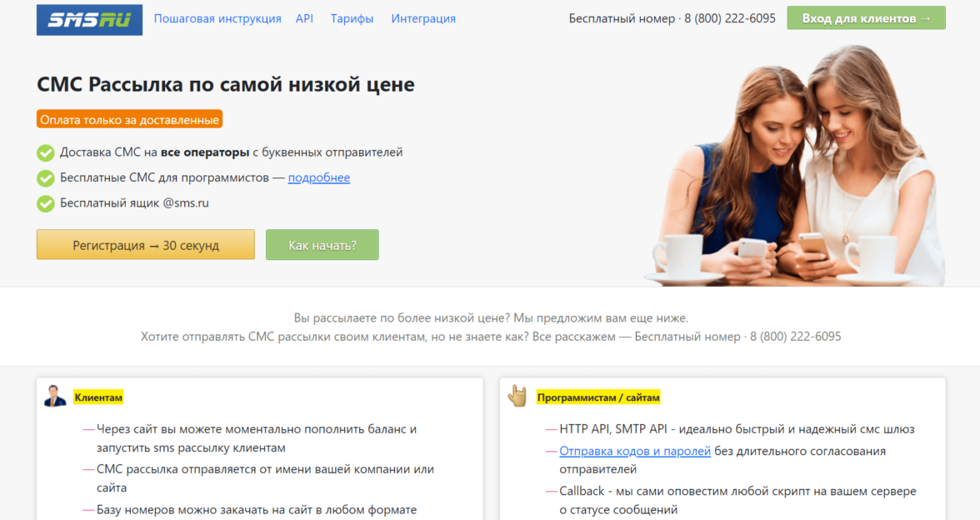Click the Доставка СМС на все операторы text
The height and width of the screenshot is (520, 980).
coord(232,152)
